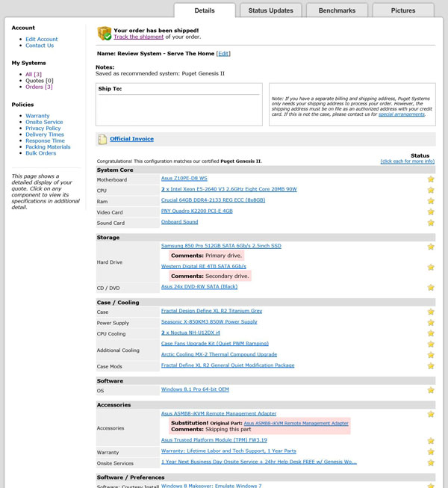This screenshot has height=488, width=448.
Task: Click the Case Mods status star
Action: (x=431, y=365)
